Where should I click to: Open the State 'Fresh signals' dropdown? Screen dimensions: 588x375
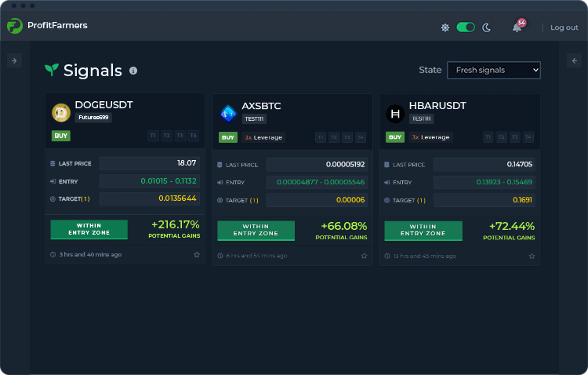pos(494,70)
